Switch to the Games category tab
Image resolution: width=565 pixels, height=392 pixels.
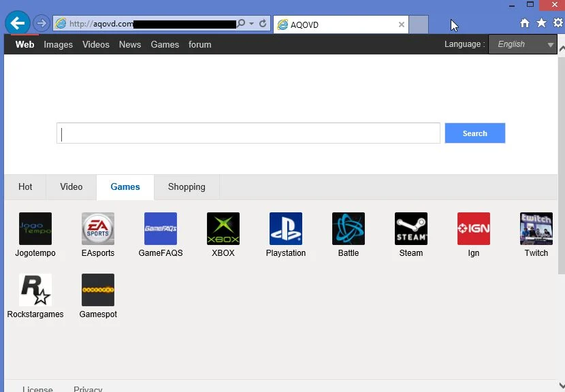coord(125,187)
